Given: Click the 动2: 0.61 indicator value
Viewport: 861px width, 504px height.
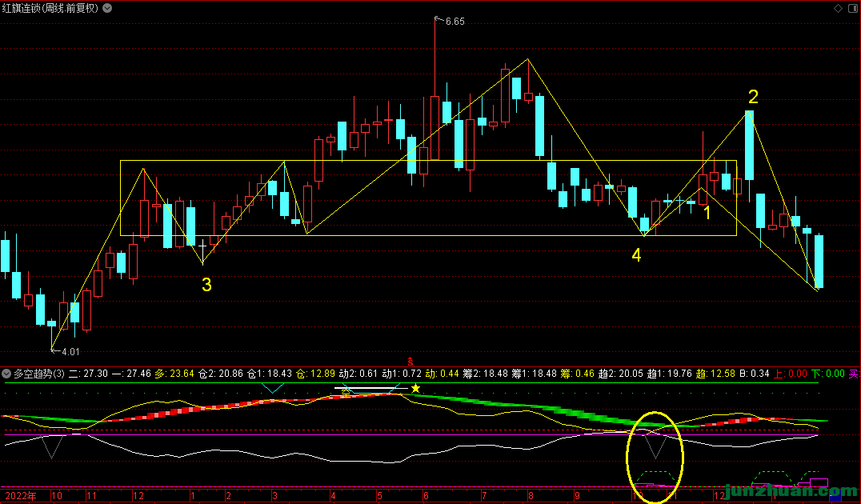Looking at the screenshot, I should tap(358, 374).
